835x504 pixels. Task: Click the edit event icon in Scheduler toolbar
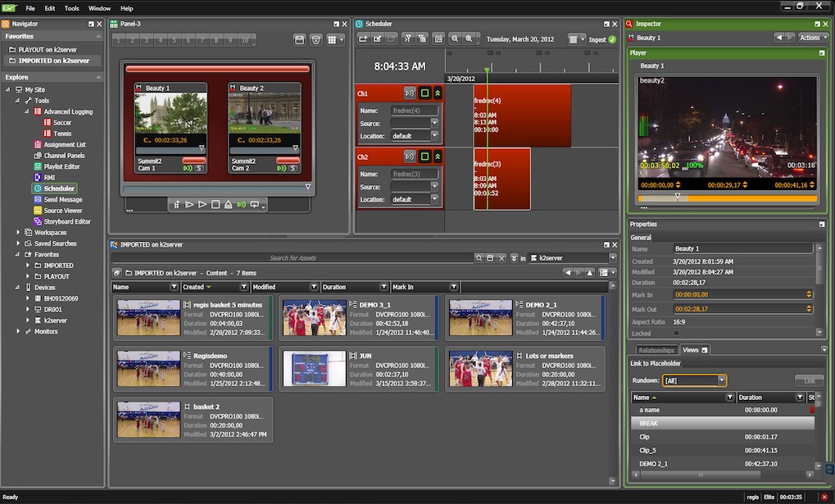(378, 39)
